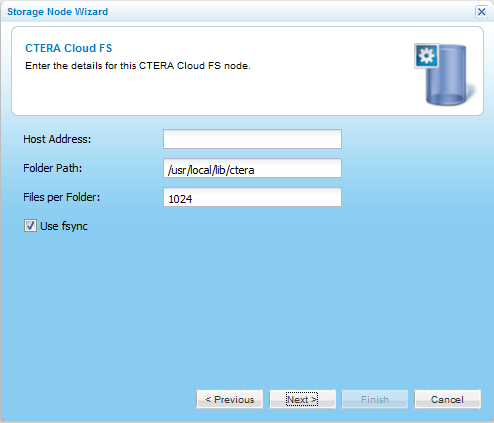Click the Folder Path label

[52, 168]
